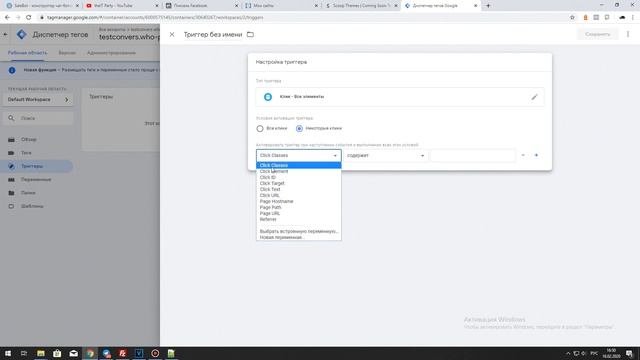The height and width of the screenshot is (360, 640).
Task: Click the condition value input field
Action: 473,156
